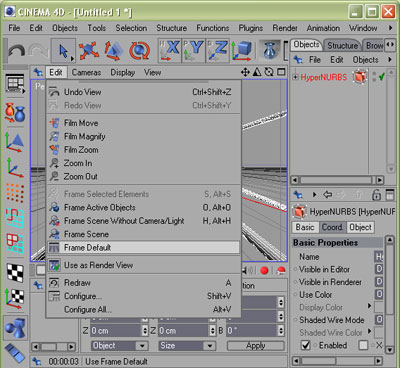
Task: Choose Use as Render View entry
Action: [x=143, y=265]
